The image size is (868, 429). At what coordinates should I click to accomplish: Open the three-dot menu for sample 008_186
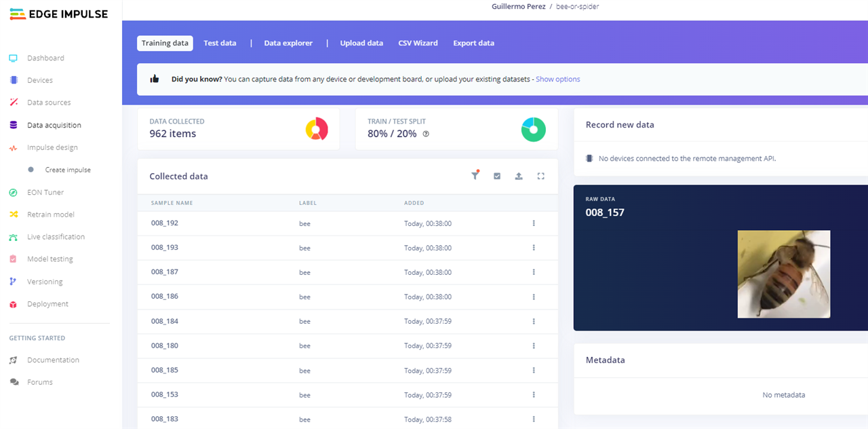pyautogui.click(x=534, y=297)
